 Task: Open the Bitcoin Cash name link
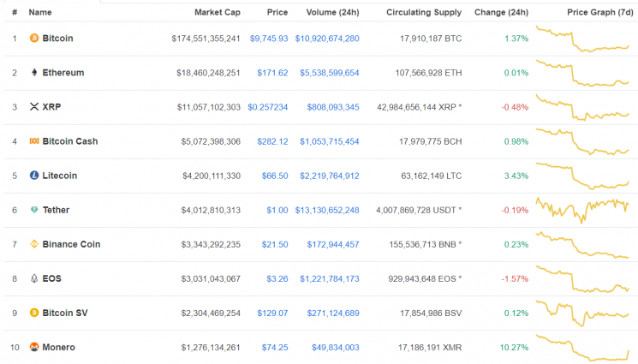click(70, 141)
